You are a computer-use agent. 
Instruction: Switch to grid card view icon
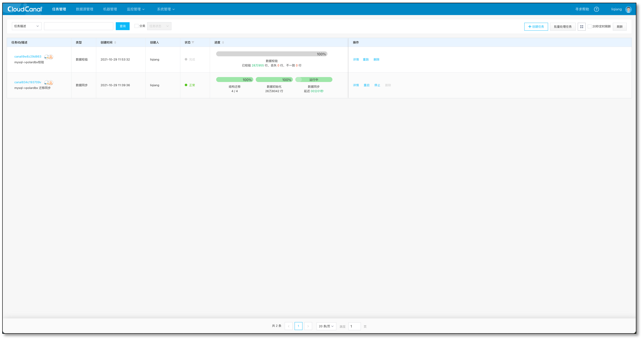[x=581, y=26]
